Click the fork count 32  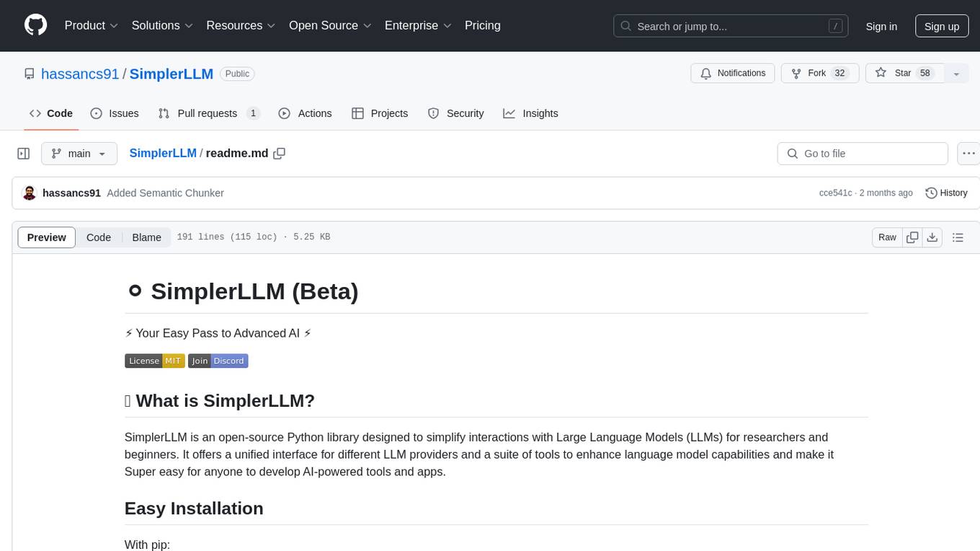[839, 74]
